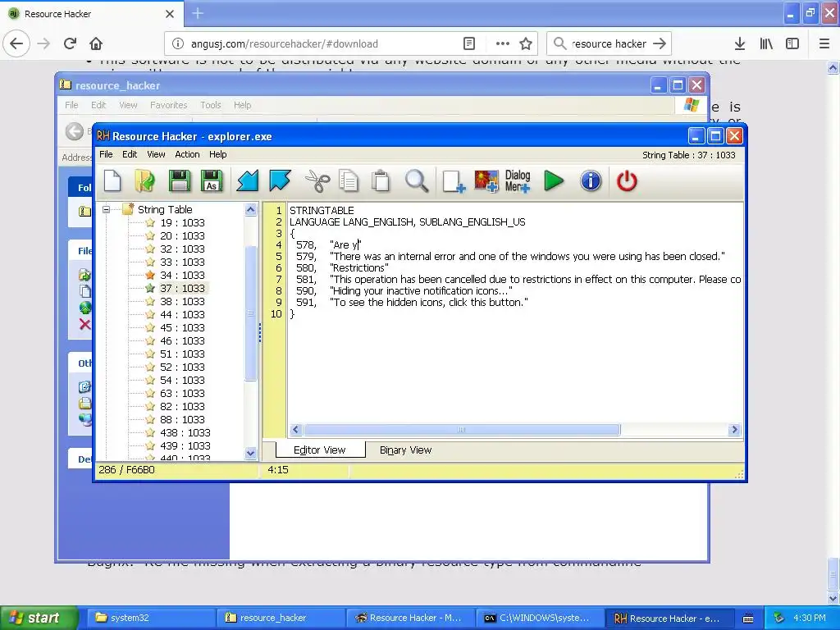
Task: Open Firefox downloads arrow icon
Action: click(740, 43)
